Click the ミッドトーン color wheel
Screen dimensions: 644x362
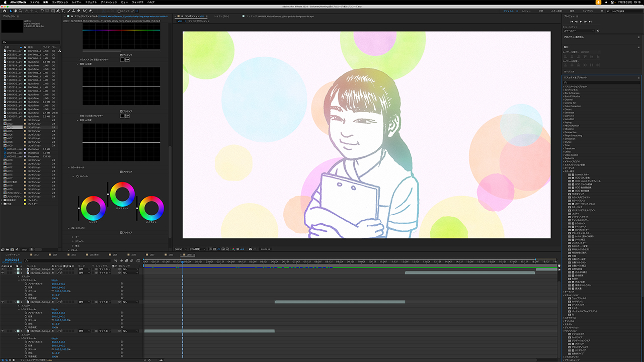pyautogui.click(x=122, y=194)
